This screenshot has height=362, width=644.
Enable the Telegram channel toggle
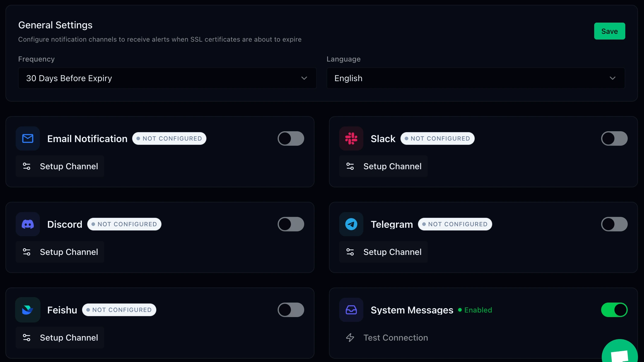click(614, 224)
